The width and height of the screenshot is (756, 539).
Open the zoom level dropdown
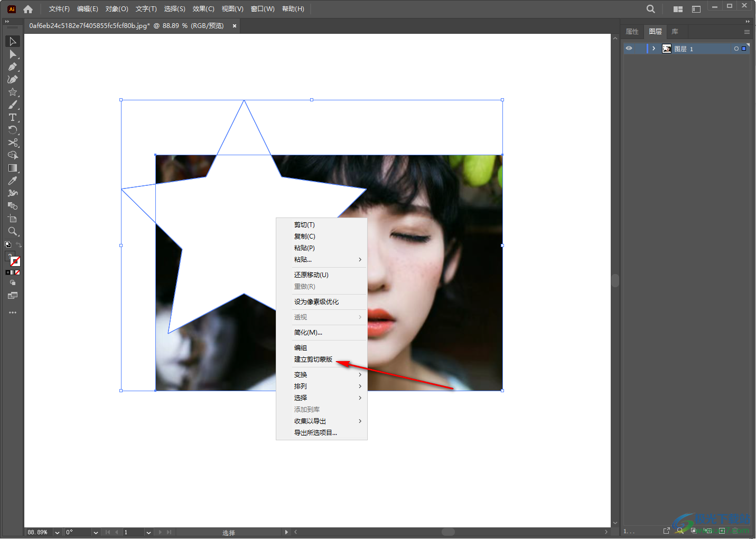click(x=57, y=532)
